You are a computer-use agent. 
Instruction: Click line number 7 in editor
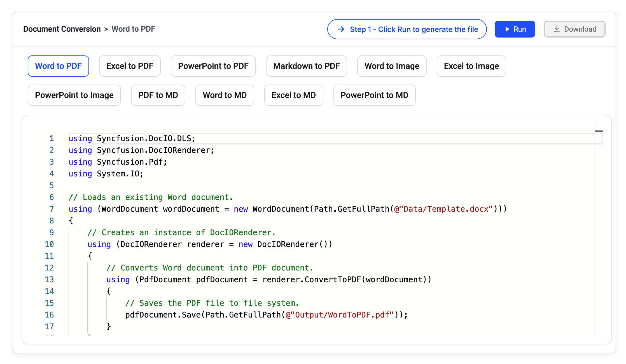52,209
